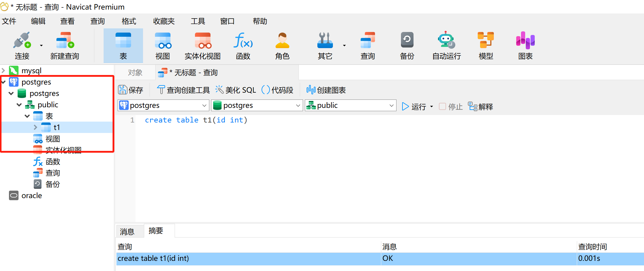Click the Save (保存) button
This screenshot has width=644, height=271.
[130, 90]
